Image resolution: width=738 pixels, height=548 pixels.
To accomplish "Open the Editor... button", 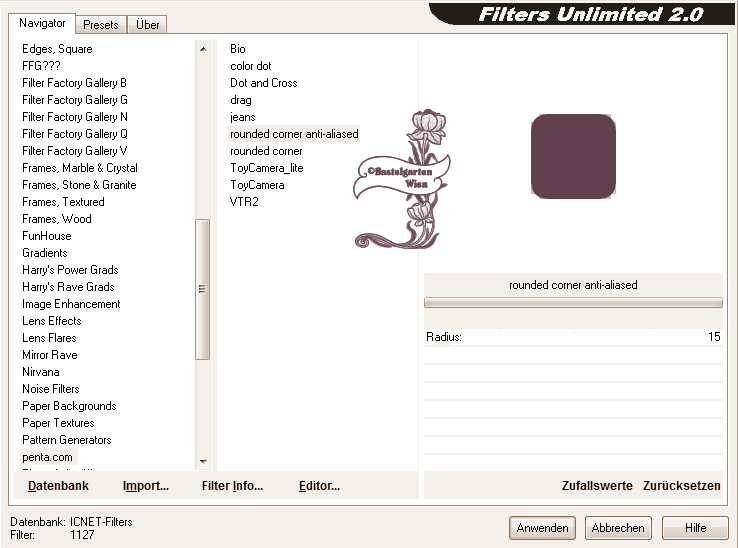I will click(x=320, y=486).
